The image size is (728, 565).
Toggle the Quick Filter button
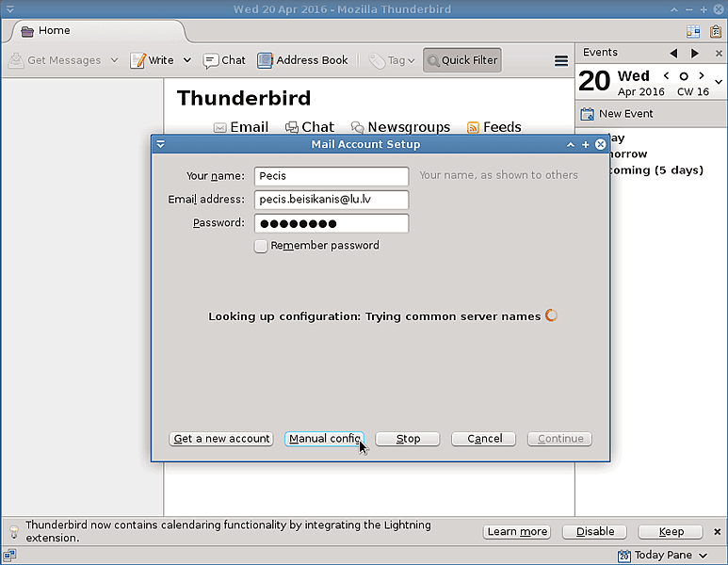tap(462, 60)
